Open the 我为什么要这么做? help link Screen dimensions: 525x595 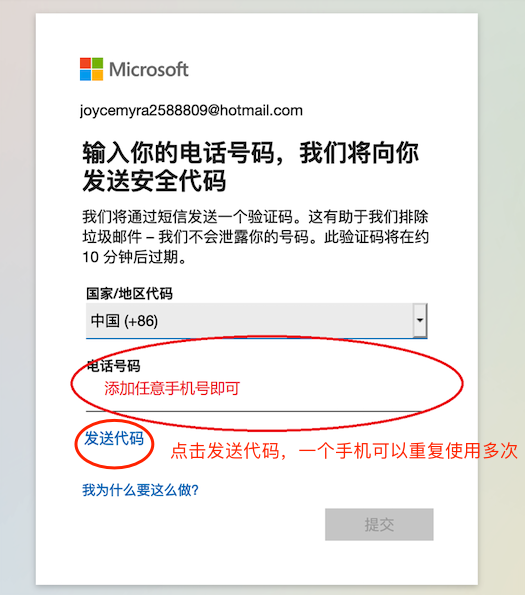pyautogui.click(x=140, y=490)
